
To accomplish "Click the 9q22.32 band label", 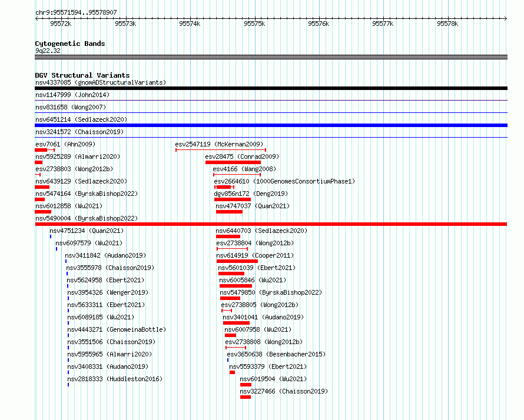I will pos(48,51).
